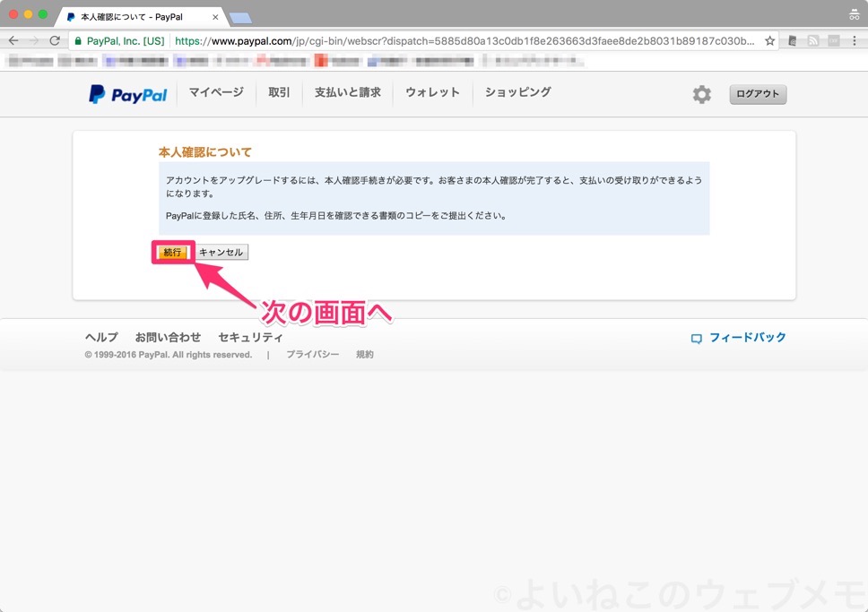Open the Chrome three-dot menu
The height and width of the screenshot is (612, 868).
855,39
